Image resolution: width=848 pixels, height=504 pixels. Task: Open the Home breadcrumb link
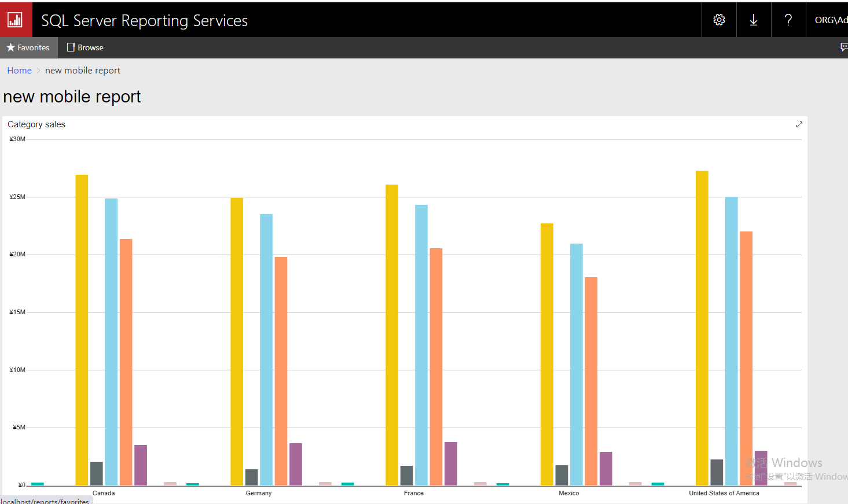pos(19,70)
